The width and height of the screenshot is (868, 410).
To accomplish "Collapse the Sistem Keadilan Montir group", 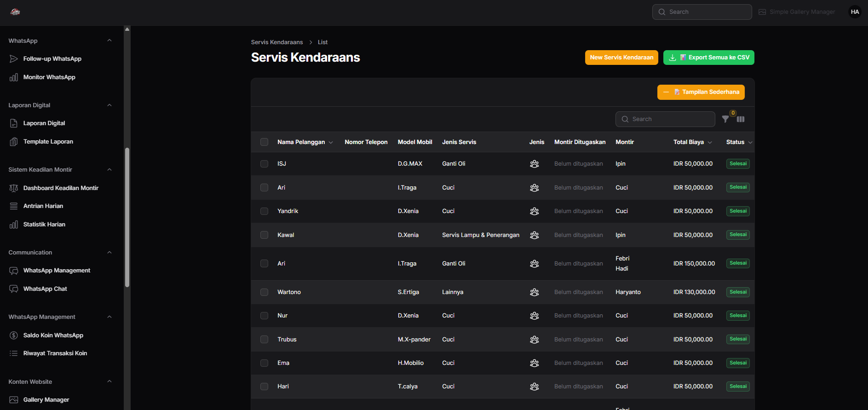I will [x=109, y=169].
